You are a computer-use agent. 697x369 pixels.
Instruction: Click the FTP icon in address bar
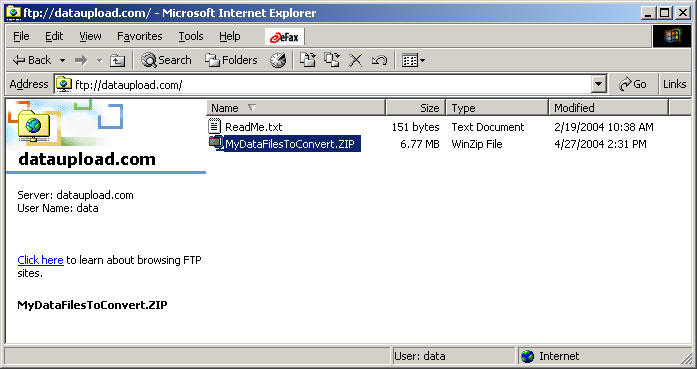64,84
